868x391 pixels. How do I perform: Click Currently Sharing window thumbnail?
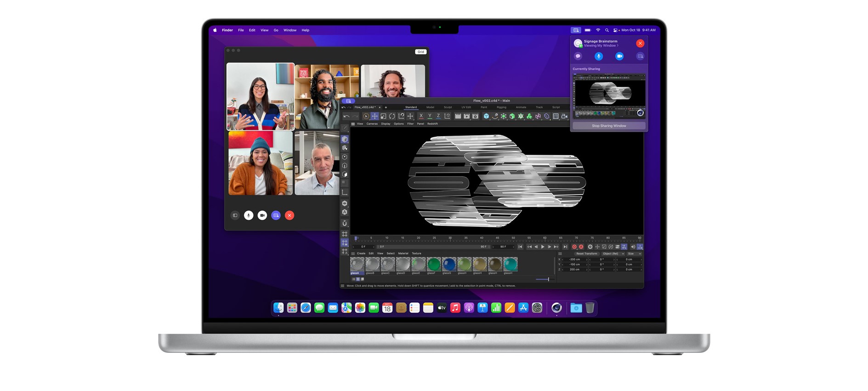[609, 97]
